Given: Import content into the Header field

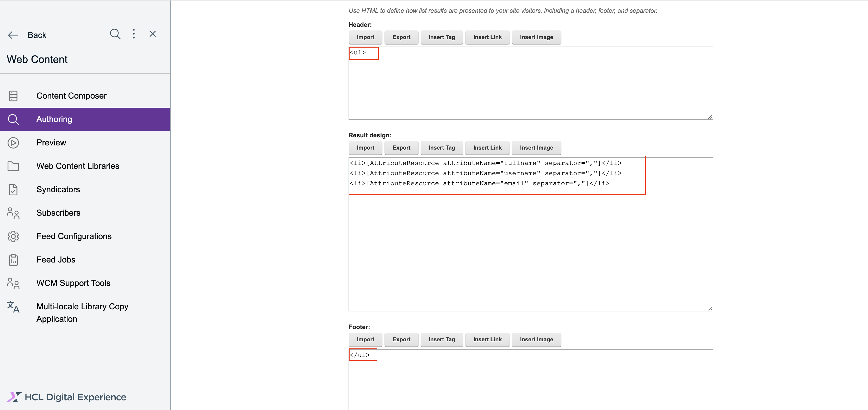Looking at the screenshot, I should coord(365,37).
